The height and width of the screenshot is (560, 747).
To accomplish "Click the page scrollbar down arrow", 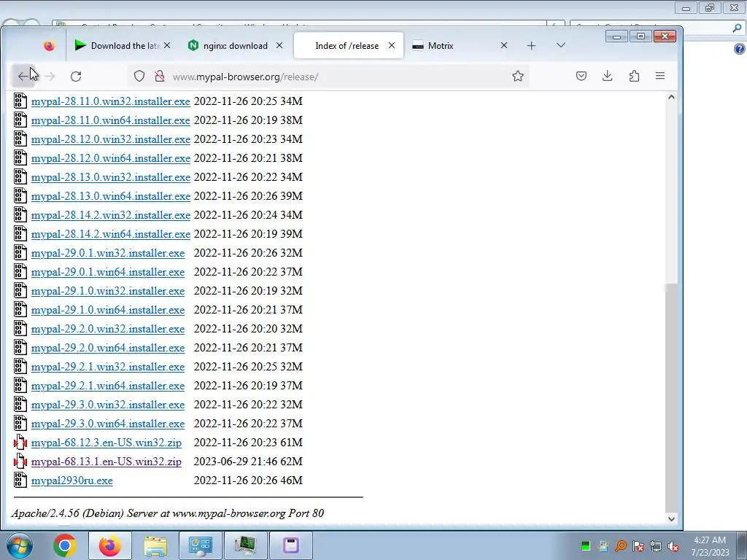I will (671, 518).
